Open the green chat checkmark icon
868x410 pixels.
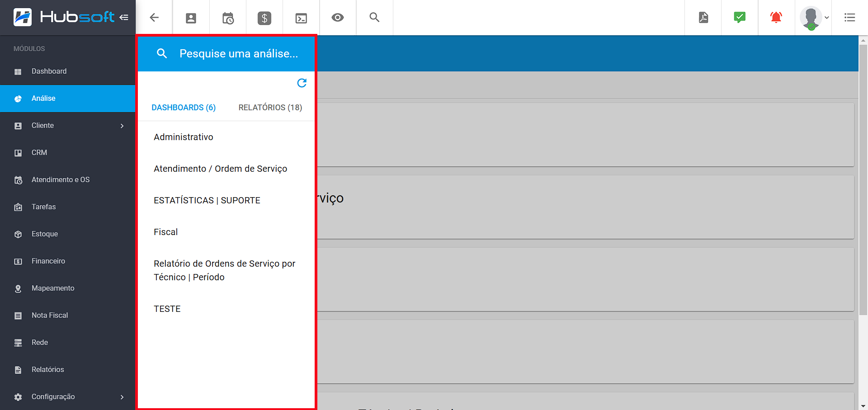point(740,17)
